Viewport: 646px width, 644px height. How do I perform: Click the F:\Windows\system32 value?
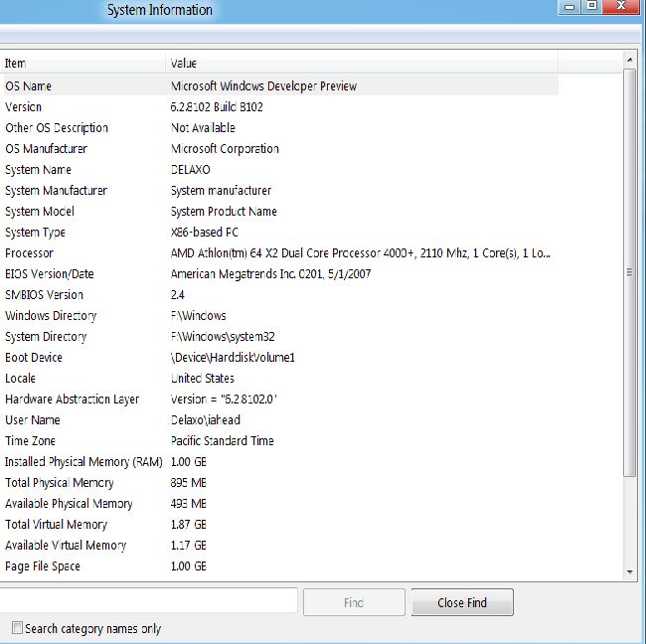coord(223,337)
